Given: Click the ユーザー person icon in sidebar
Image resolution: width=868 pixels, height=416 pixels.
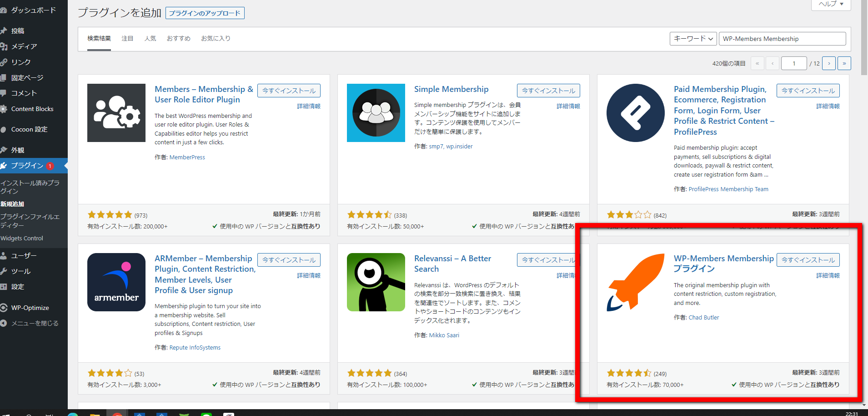Looking at the screenshot, I should (x=3, y=255).
